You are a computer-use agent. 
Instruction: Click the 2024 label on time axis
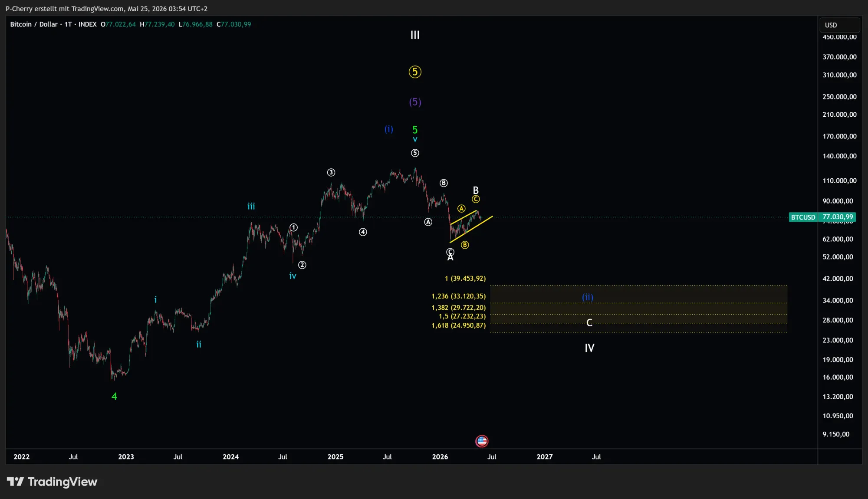[x=231, y=457]
